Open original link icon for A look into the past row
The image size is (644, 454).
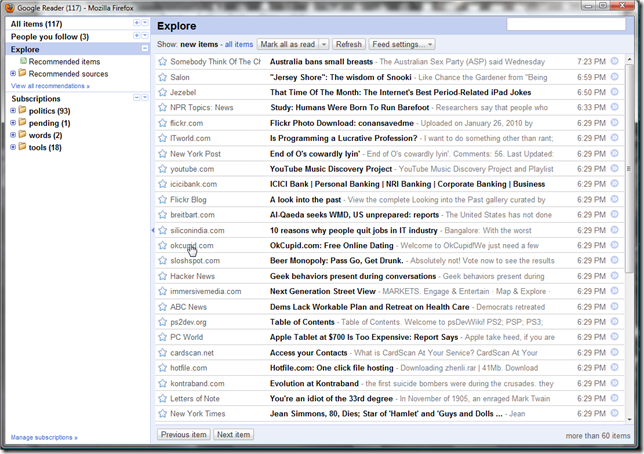pos(614,199)
